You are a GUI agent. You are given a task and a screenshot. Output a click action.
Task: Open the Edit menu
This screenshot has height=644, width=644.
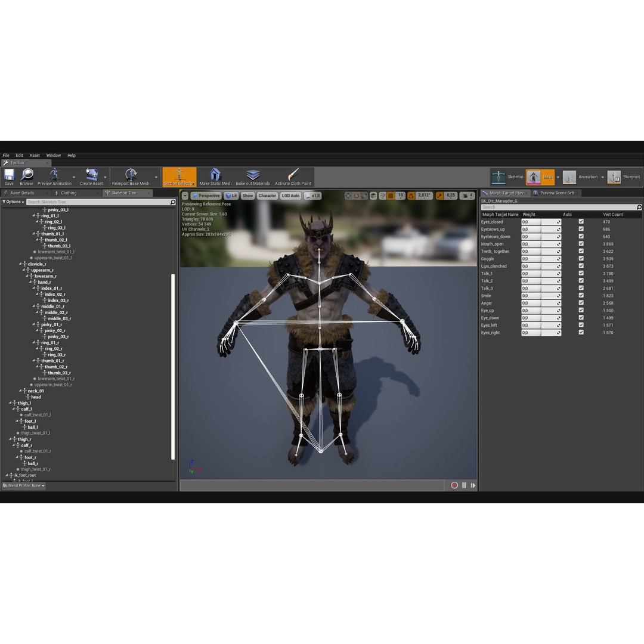tap(19, 155)
